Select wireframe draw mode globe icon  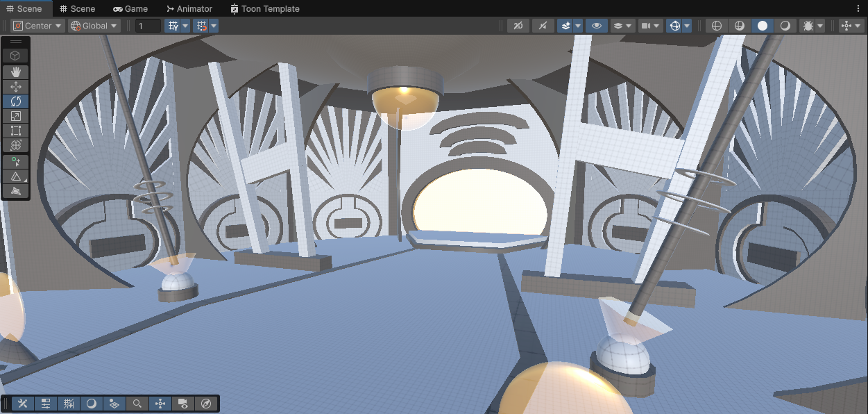[717, 26]
